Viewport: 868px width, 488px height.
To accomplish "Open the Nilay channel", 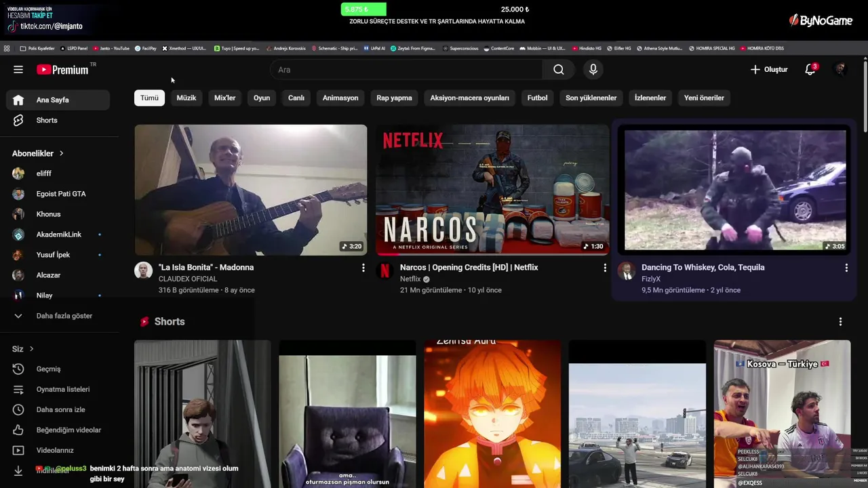I will point(58,296).
